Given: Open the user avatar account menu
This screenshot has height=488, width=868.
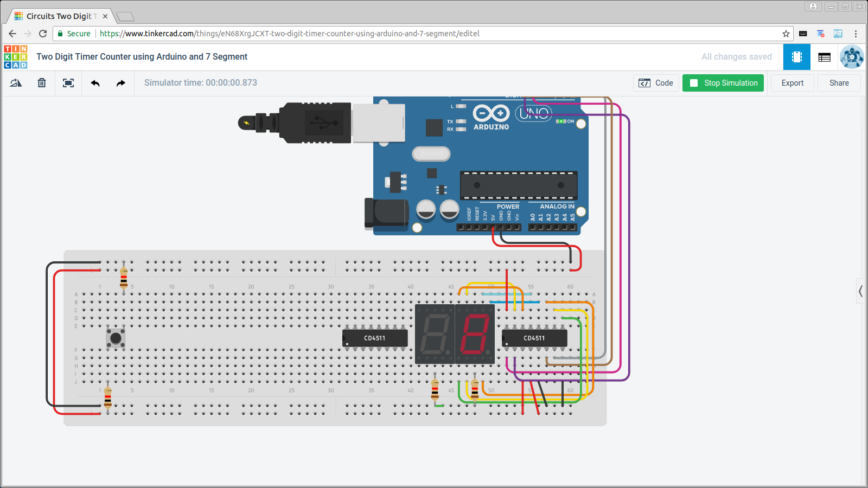Looking at the screenshot, I should (x=852, y=56).
